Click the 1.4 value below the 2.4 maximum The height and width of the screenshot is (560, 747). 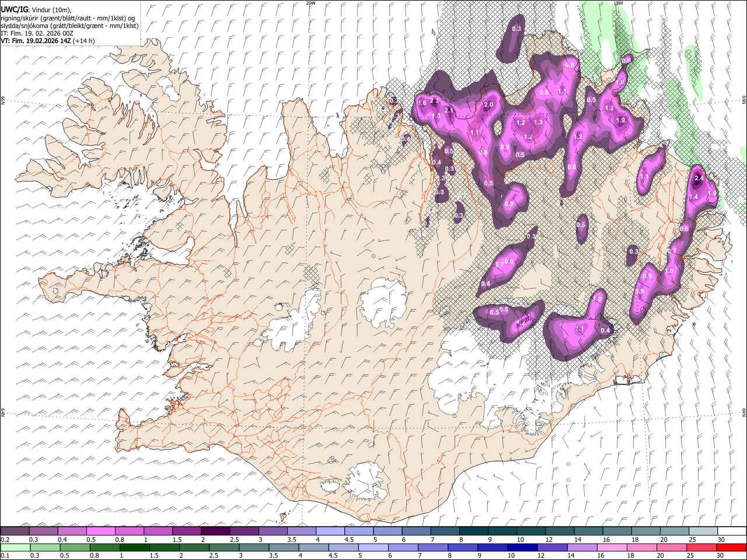coord(693,197)
